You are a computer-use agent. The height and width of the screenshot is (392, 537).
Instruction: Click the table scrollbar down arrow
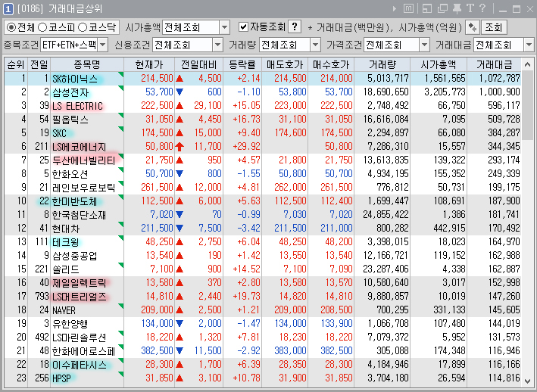pyautogui.click(x=527, y=381)
